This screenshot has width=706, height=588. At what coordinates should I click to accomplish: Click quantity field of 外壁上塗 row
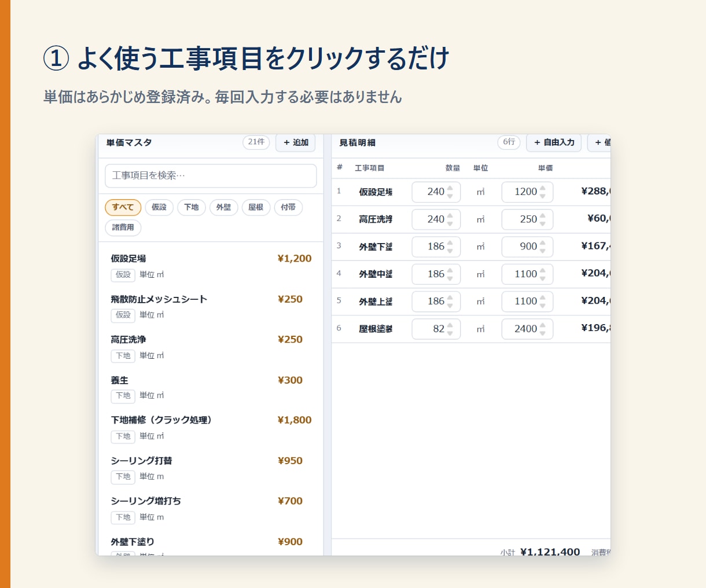436,302
